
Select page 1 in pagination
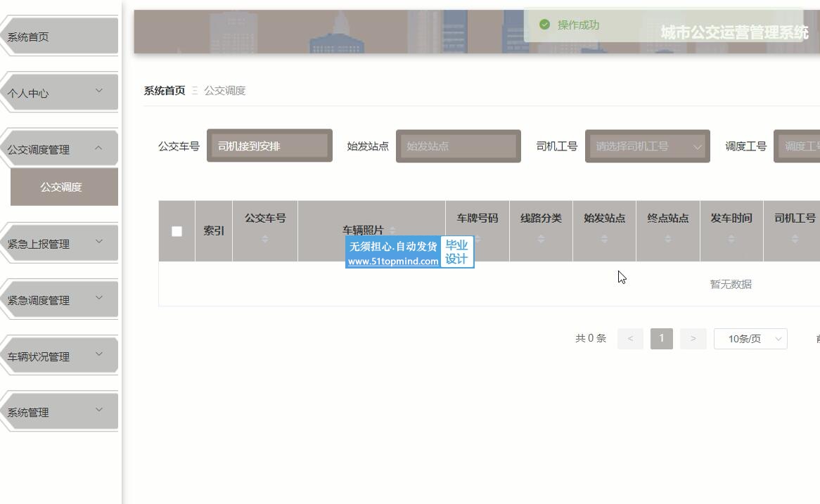tap(662, 339)
